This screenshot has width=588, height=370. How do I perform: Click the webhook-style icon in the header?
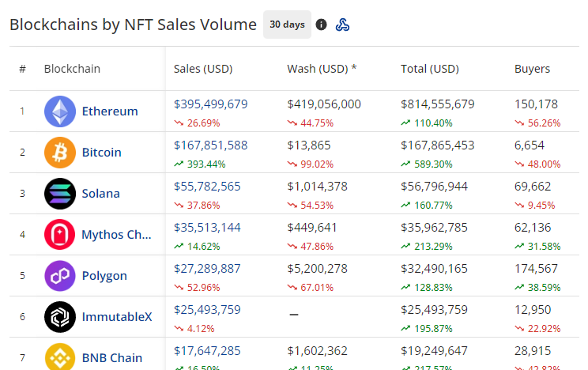pyautogui.click(x=343, y=25)
